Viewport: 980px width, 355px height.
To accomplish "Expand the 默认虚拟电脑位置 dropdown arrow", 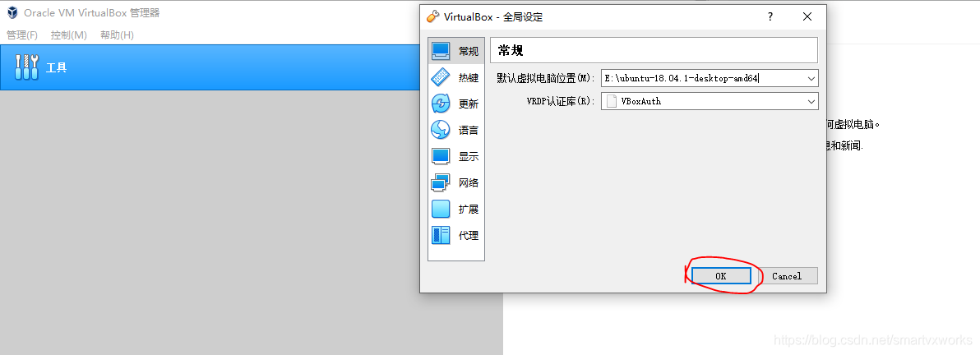I will (x=811, y=78).
